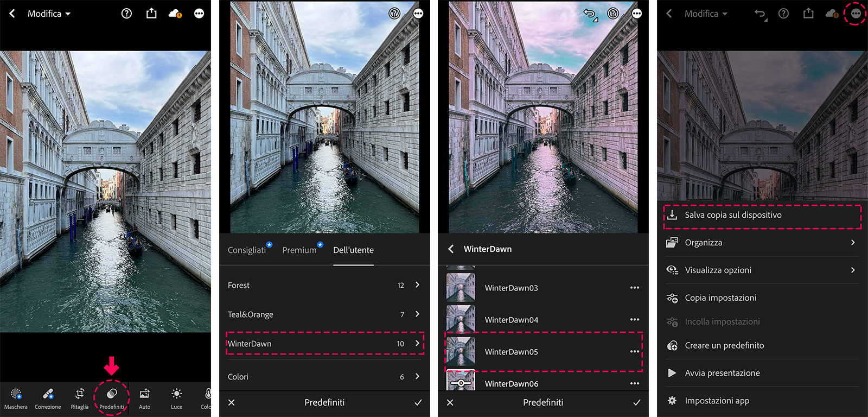Tap undo icon above photo on WinterDawn screen
The width and height of the screenshot is (868, 417).
[x=591, y=15]
